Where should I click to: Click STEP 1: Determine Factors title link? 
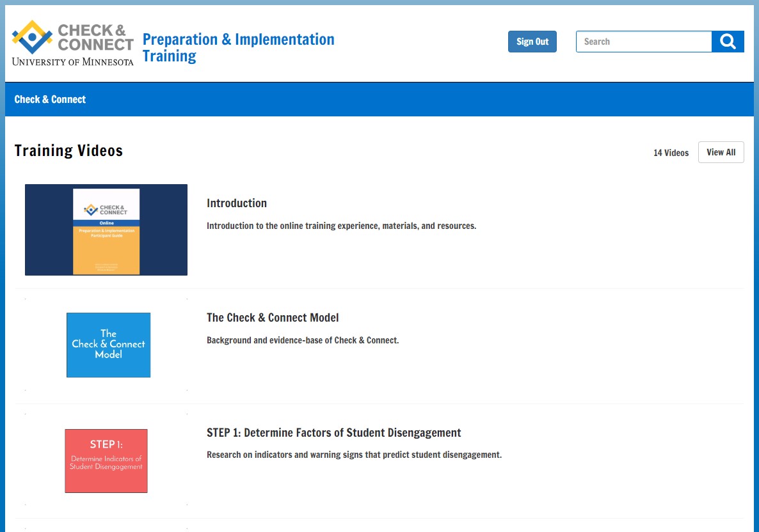coord(333,433)
